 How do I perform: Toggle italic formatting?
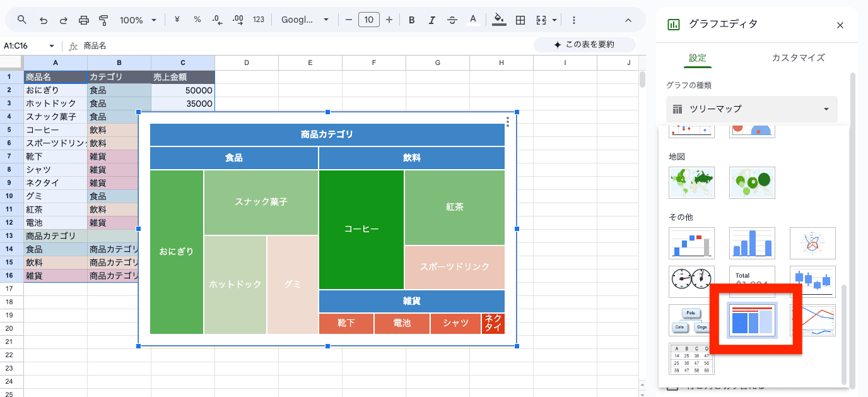click(x=431, y=20)
